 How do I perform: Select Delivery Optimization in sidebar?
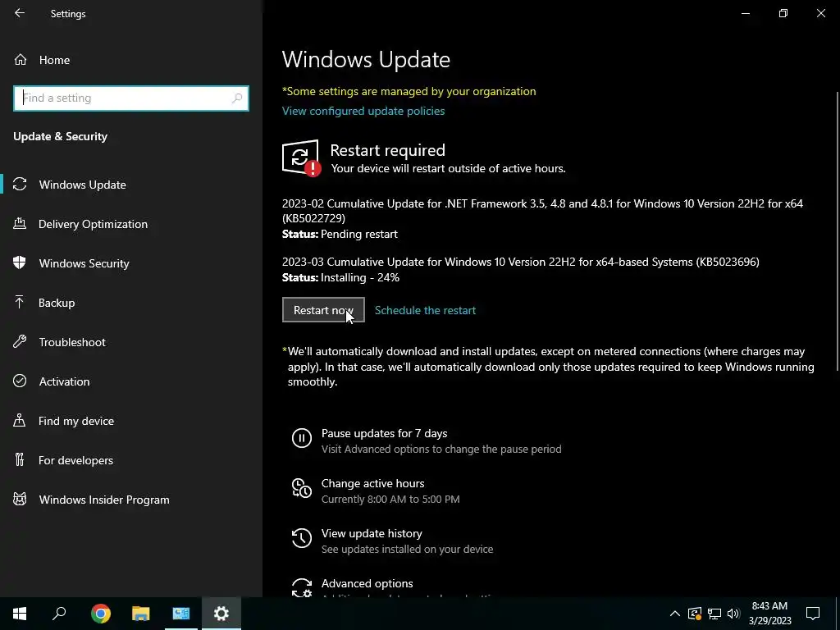click(131, 224)
